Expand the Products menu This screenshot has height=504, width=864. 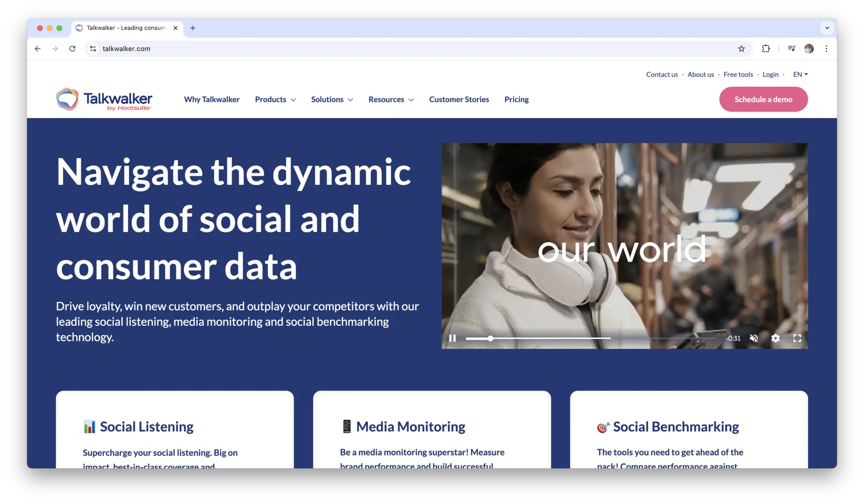click(276, 99)
